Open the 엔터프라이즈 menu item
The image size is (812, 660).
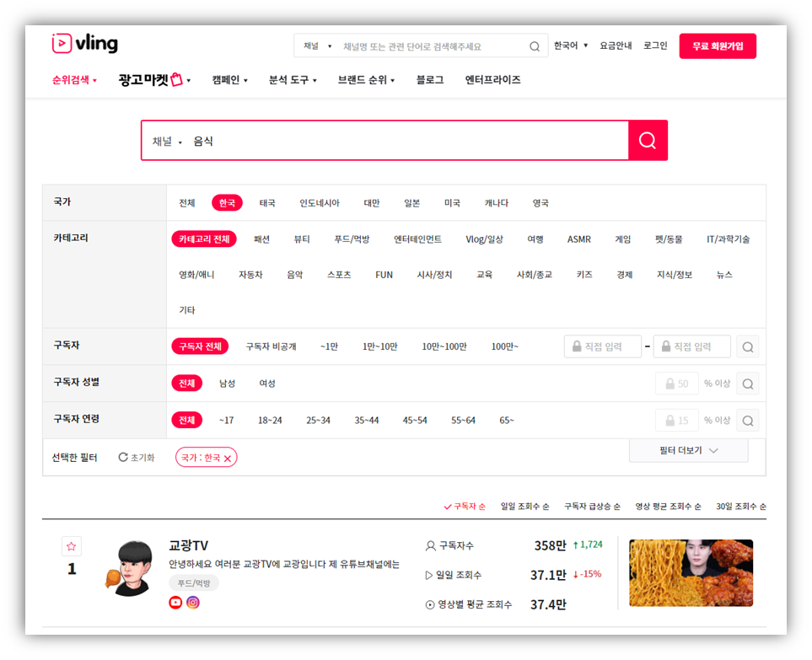coord(492,80)
